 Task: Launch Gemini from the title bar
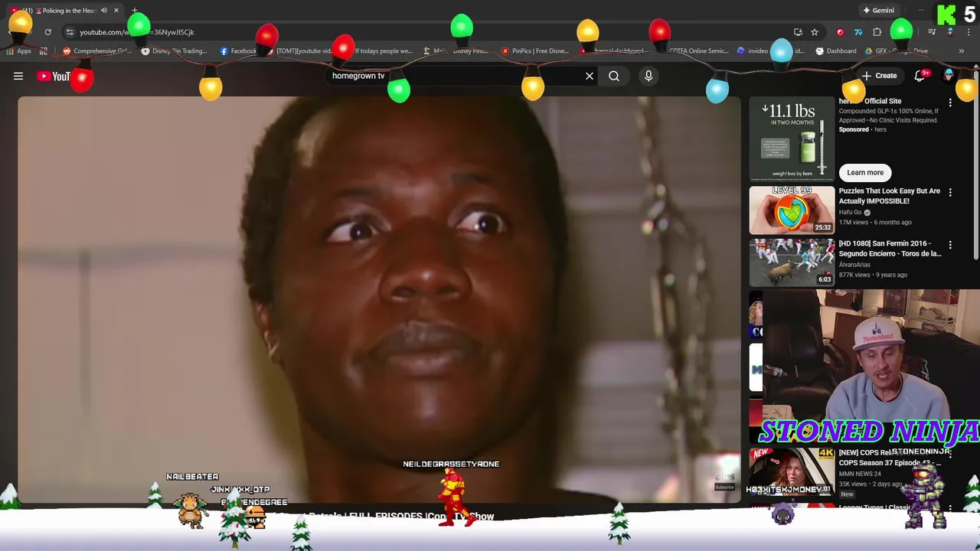(x=878, y=11)
